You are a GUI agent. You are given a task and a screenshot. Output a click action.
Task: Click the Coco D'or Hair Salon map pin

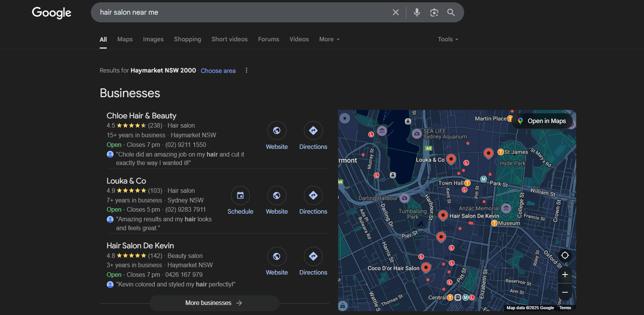pyautogui.click(x=426, y=267)
